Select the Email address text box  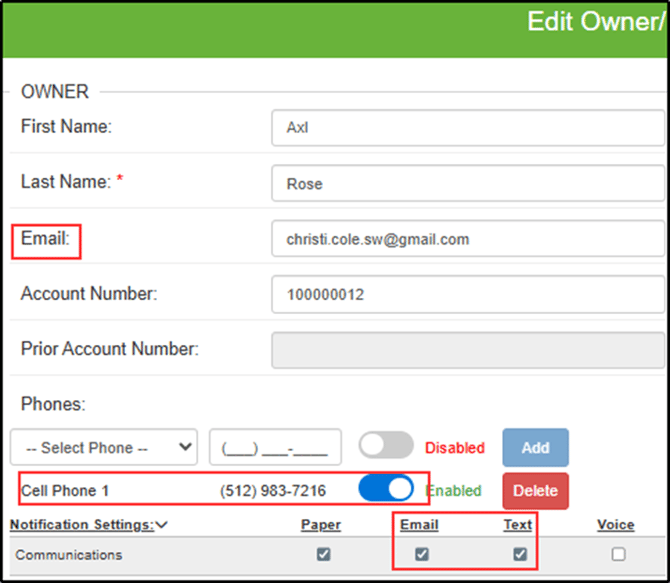pyautogui.click(x=467, y=239)
